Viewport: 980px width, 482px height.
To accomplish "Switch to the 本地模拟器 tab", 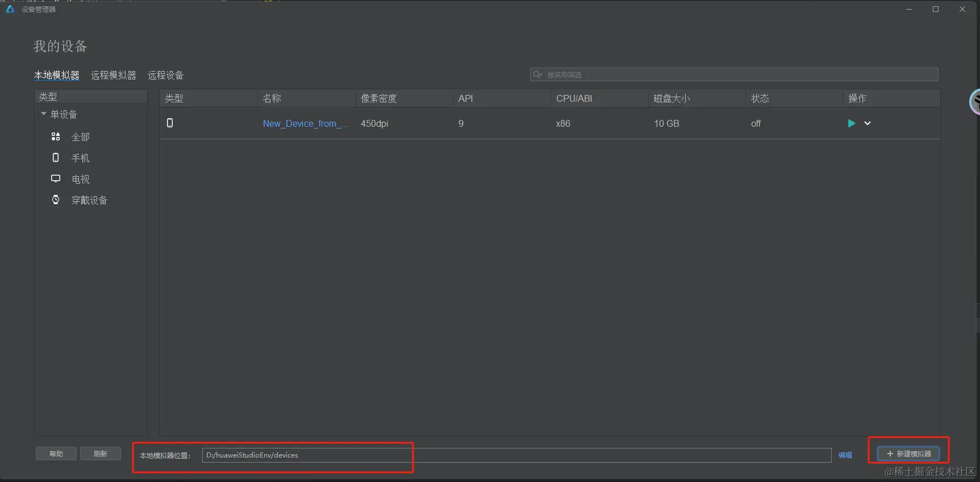I will tap(57, 75).
